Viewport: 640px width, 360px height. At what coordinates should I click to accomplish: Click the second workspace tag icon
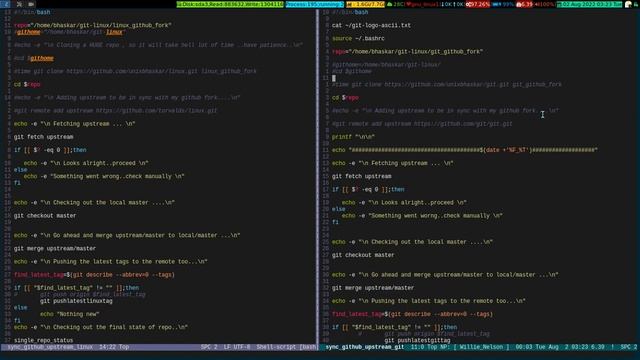19,4
